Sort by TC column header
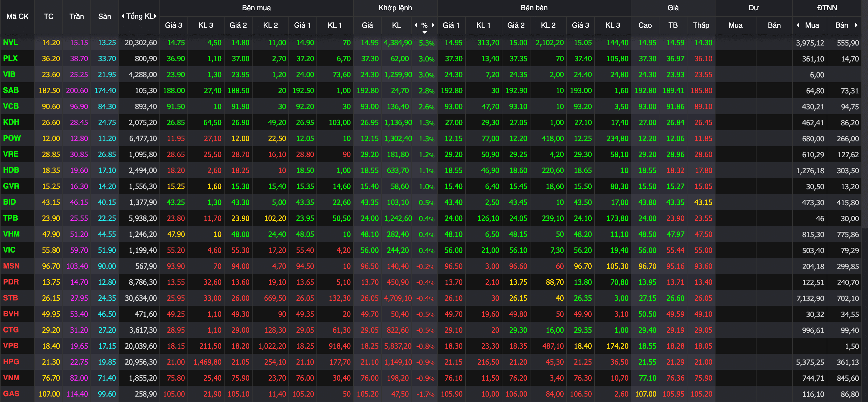The height and width of the screenshot is (402, 868). coord(49,16)
